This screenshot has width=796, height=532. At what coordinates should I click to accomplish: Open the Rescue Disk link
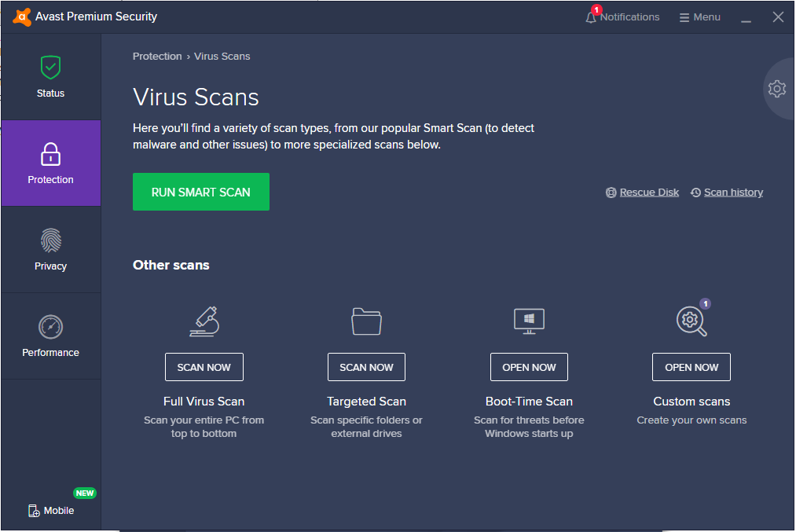(x=649, y=193)
